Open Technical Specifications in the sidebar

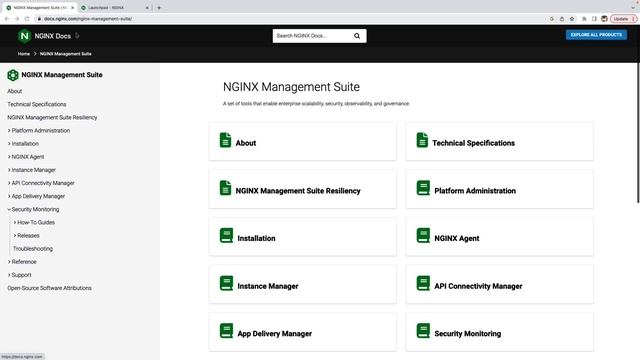click(x=37, y=104)
